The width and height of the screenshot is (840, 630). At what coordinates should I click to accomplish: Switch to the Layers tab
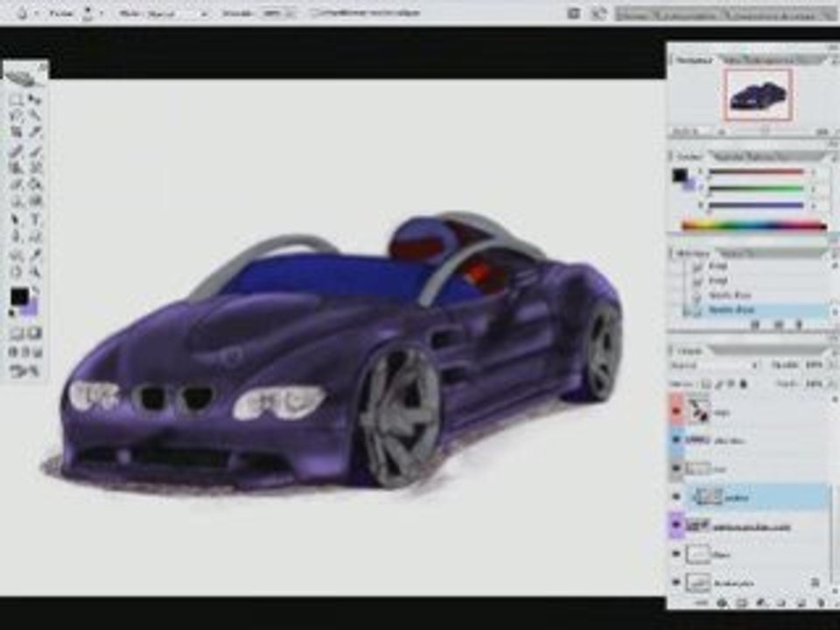[690, 351]
